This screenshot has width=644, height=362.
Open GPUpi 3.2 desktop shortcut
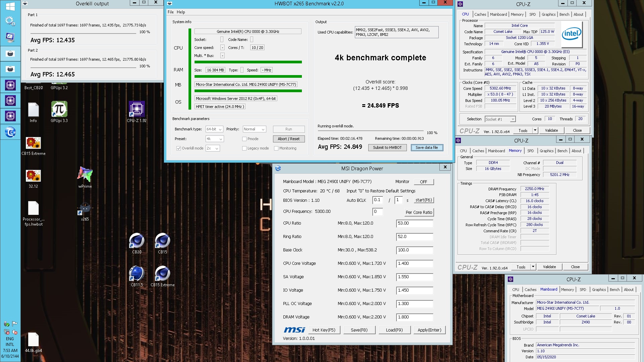(x=59, y=87)
